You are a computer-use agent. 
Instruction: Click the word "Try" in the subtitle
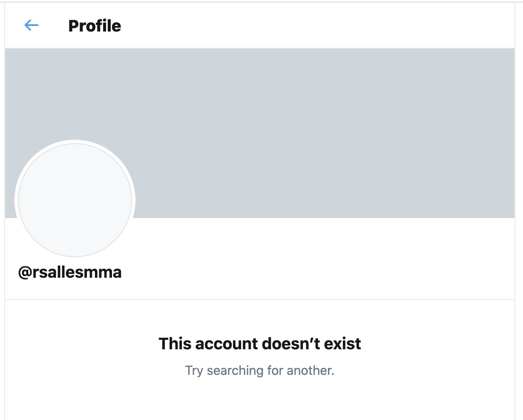tap(194, 371)
